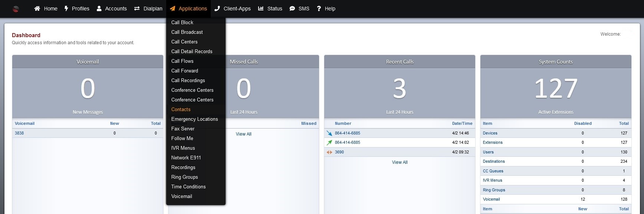The height and width of the screenshot is (214, 644).
Task: Click the user icon beside Accounts
Action: click(99, 9)
